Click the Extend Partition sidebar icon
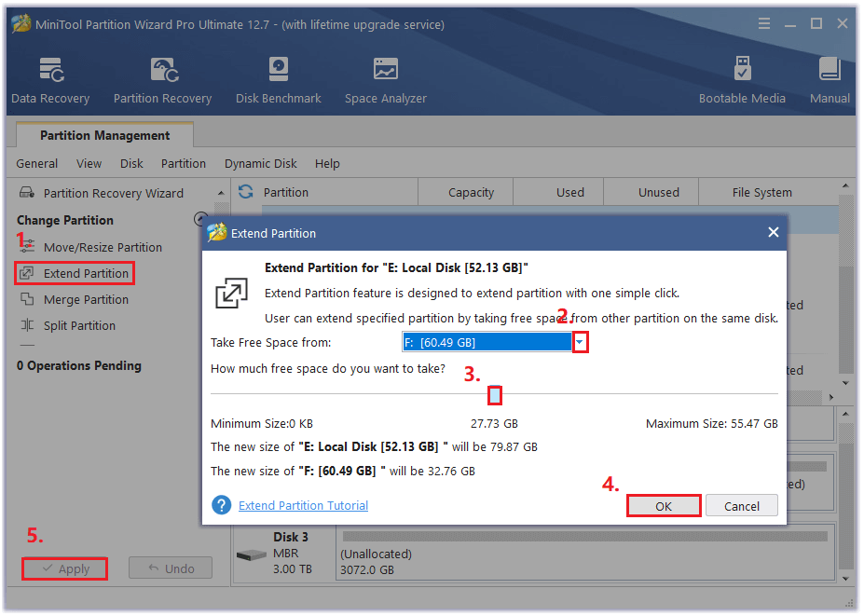Image resolution: width=864 pixels, height=616 pixels. (x=26, y=273)
